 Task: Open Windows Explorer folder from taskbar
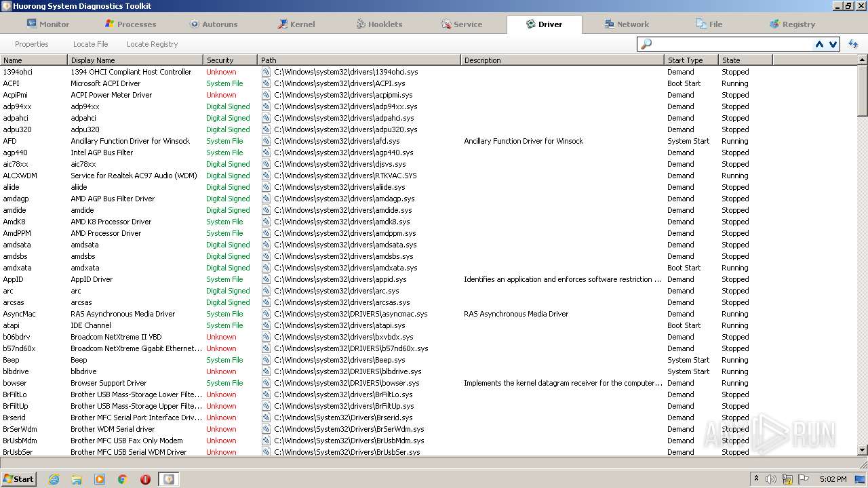coord(77,479)
